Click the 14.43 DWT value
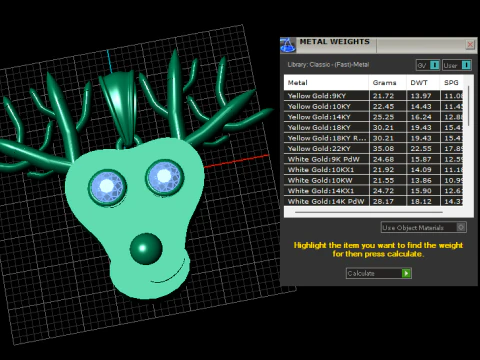This screenshot has width=480, height=360. click(x=421, y=107)
